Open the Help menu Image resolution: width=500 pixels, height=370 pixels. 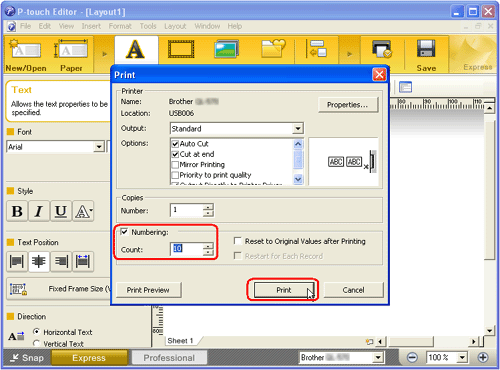pos(235,26)
